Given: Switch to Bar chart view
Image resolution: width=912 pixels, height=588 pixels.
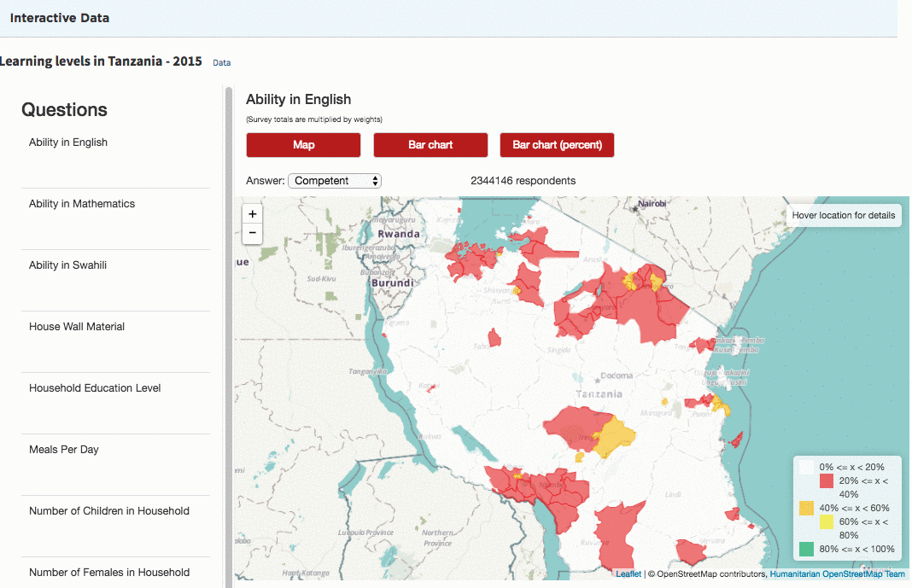Looking at the screenshot, I should click(430, 145).
